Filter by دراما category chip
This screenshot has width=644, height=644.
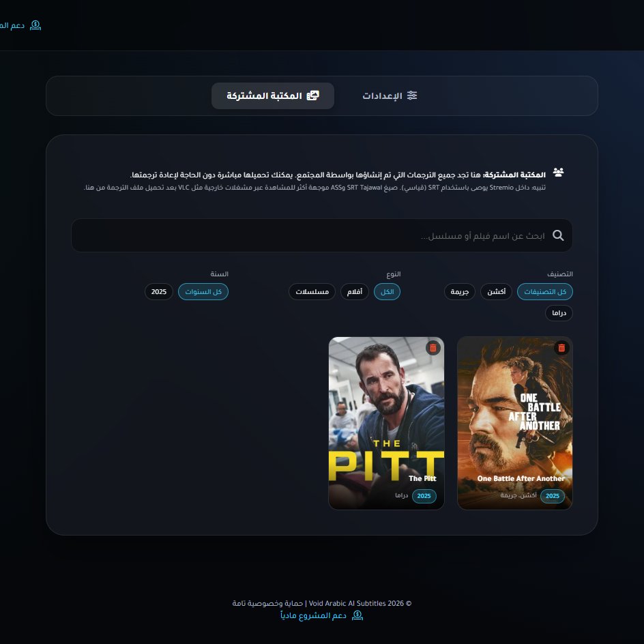click(559, 313)
